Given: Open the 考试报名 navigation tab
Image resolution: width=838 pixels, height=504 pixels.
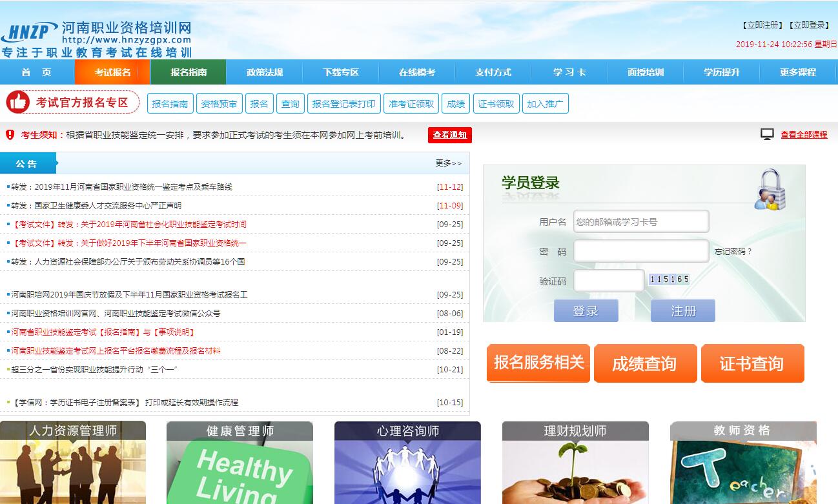Looking at the screenshot, I should pos(112,72).
